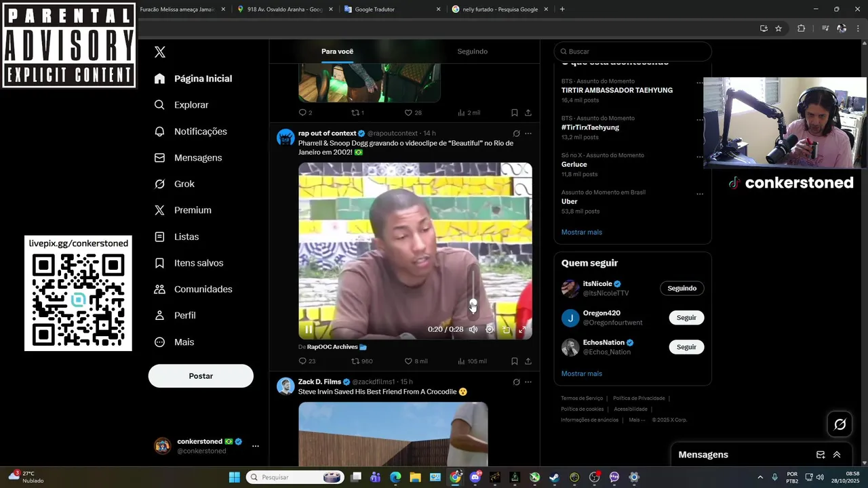The height and width of the screenshot is (488, 868).
Task: Open Zack D. Films profile avatar
Action: (x=285, y=386)
